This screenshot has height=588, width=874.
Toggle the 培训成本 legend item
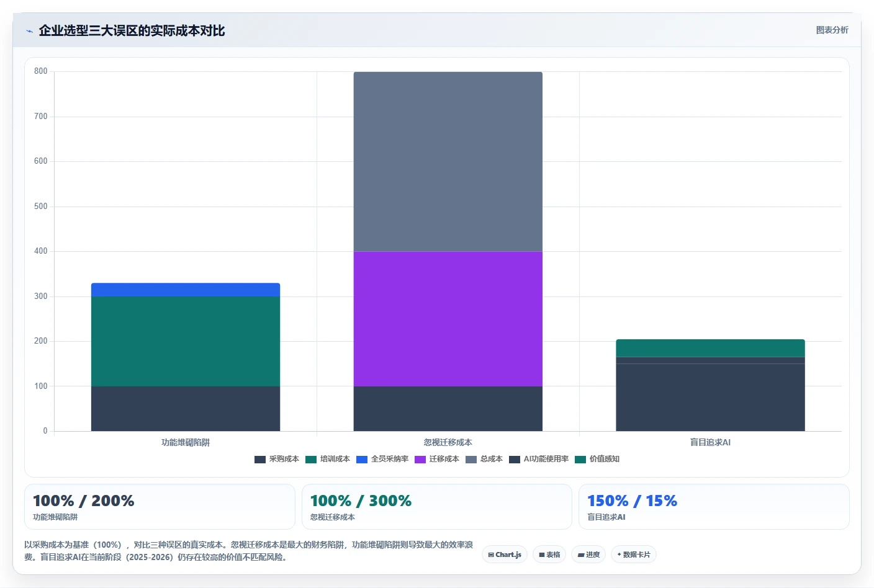[x=328, y=459]
